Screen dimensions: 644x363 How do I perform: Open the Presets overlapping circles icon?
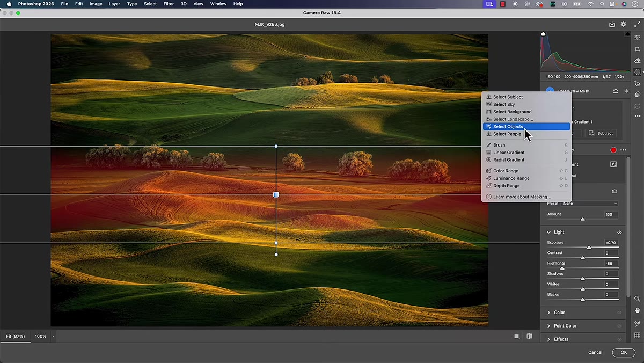(x=637, y=95)
